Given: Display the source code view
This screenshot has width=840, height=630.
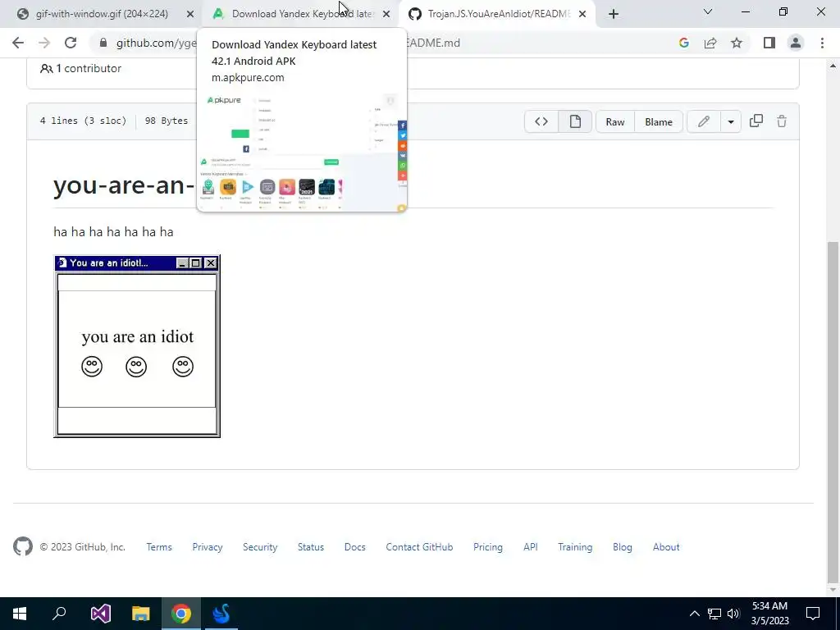Looking at the screenshot, I should tap(541, 121).
